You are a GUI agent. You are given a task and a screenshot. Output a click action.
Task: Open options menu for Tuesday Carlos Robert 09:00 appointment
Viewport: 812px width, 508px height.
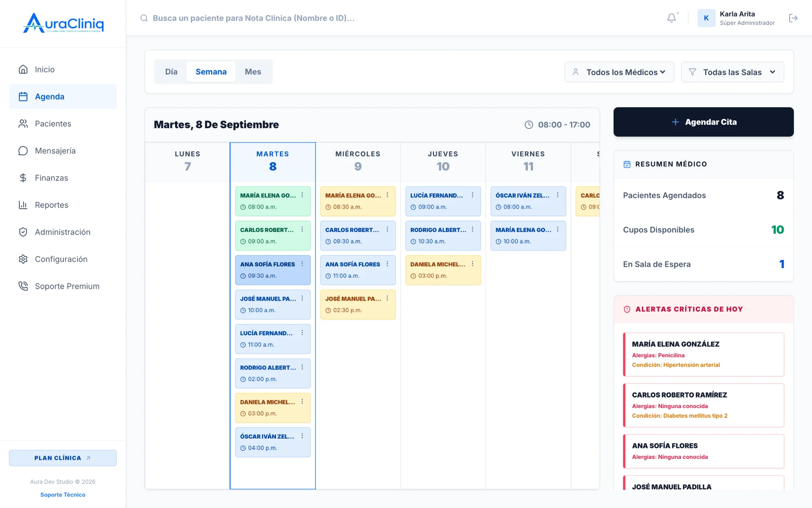pos(302,229)
